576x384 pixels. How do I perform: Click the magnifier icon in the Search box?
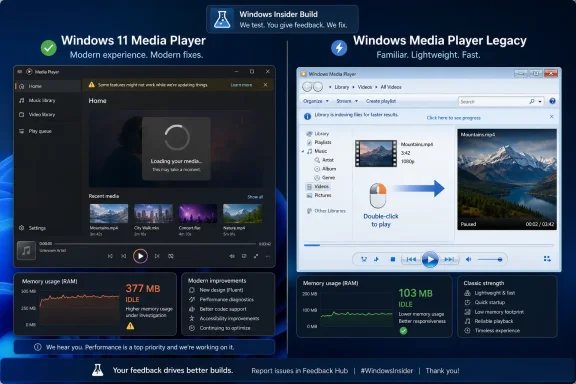click(532, 101)
